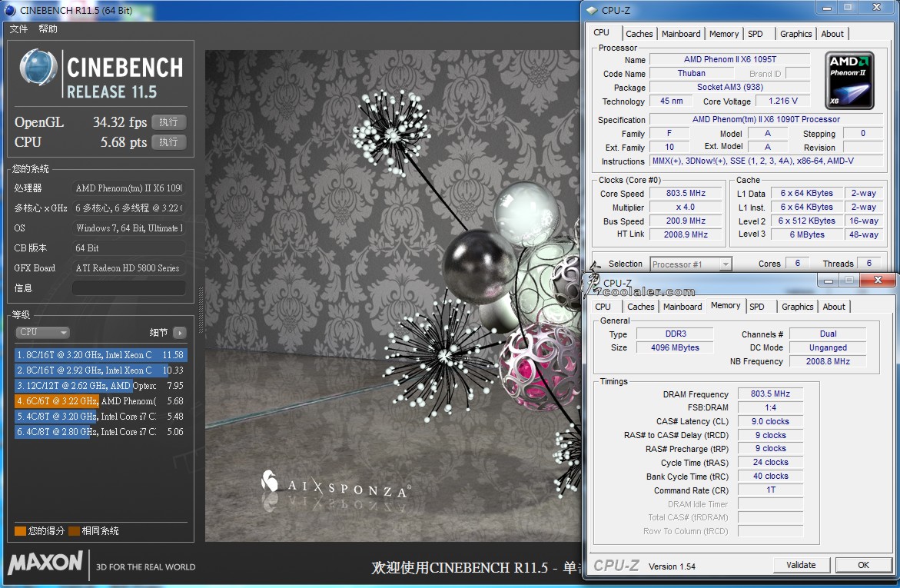The image size is (900, 588).
Task: Click the Technology value 45 nm
Action: (671, 101)
